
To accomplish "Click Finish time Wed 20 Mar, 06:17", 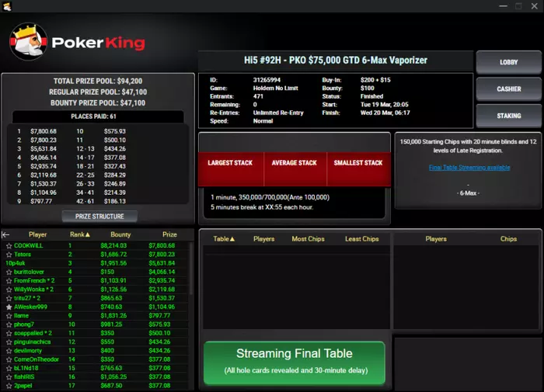I will tap(385, 113).
